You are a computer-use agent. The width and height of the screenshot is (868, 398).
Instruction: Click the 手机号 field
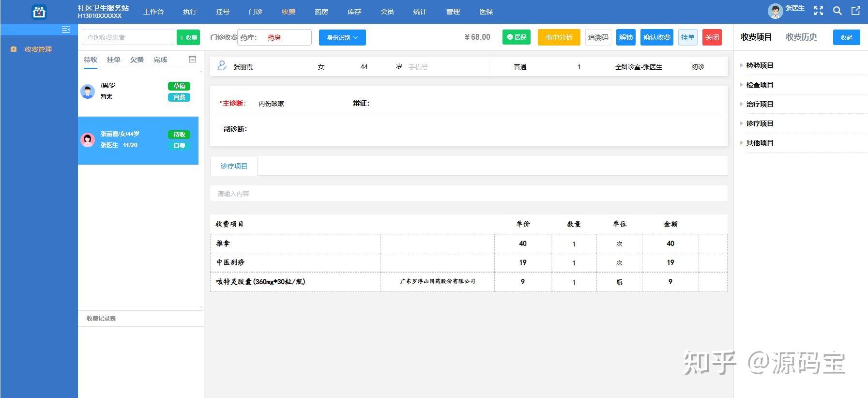tap(418, 67)
